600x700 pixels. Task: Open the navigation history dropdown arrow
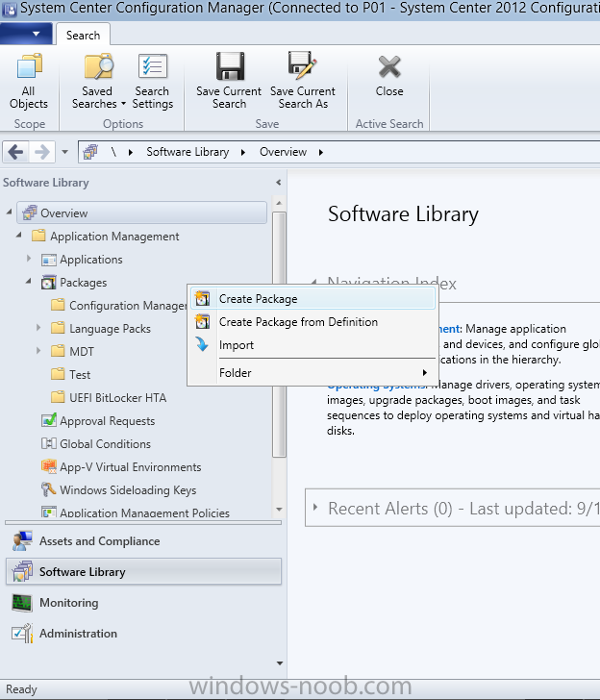(x=64, y=152)
